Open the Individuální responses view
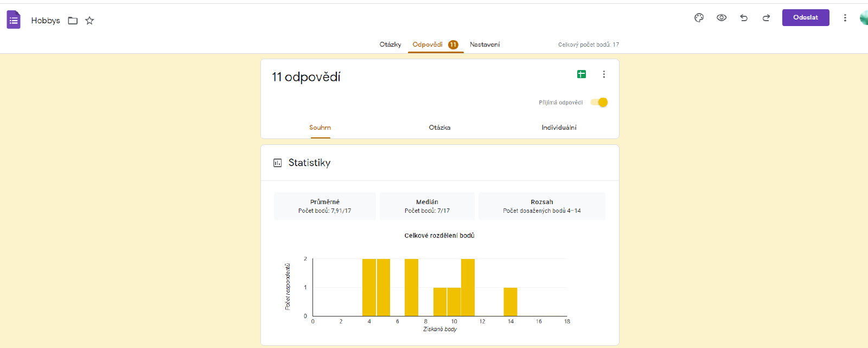Viewport: 868px width, 348px height. point(559,128)
